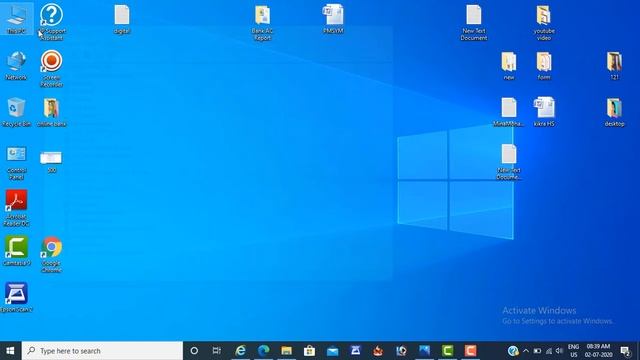
Task: Open the ENG US language switcher
Action: click(573, 351)
